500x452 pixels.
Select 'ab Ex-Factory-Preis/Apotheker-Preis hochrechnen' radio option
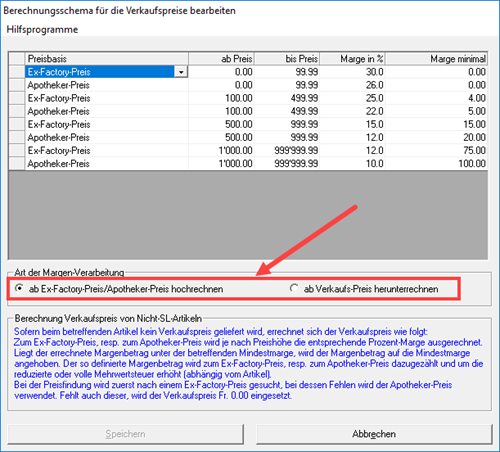pyautogui.click(x=20, y=288)
